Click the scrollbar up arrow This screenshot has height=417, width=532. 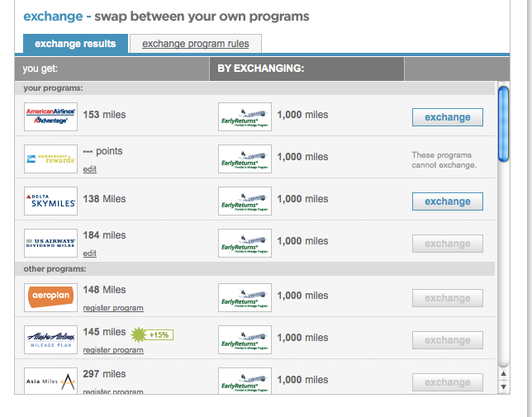[x=504, y=373]
